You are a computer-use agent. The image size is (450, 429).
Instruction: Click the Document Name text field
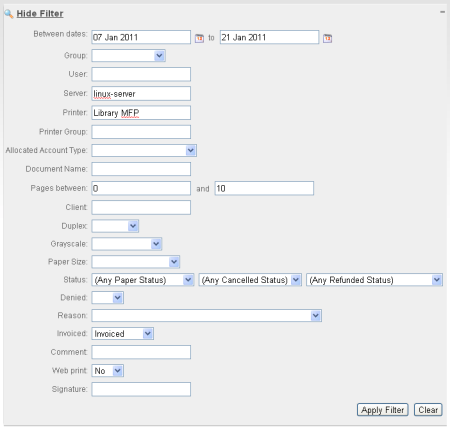click(x=141, y=169)
